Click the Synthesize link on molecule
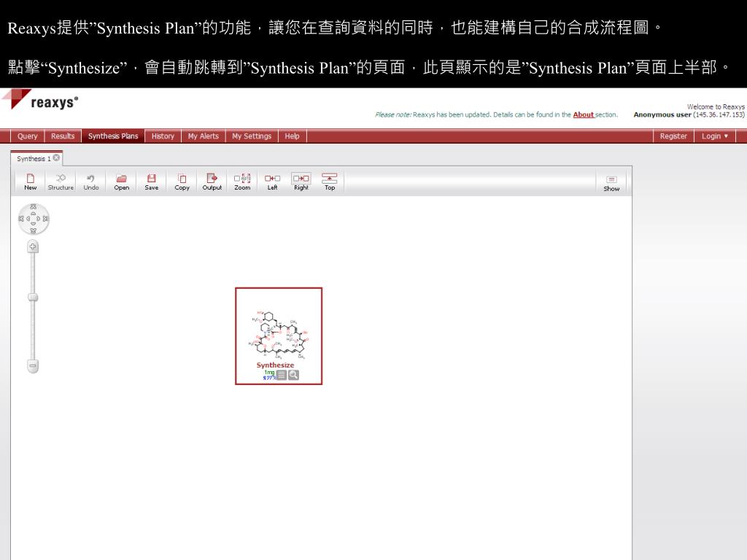The height and width of the screenshot is (560, 747). pos(275,365)
